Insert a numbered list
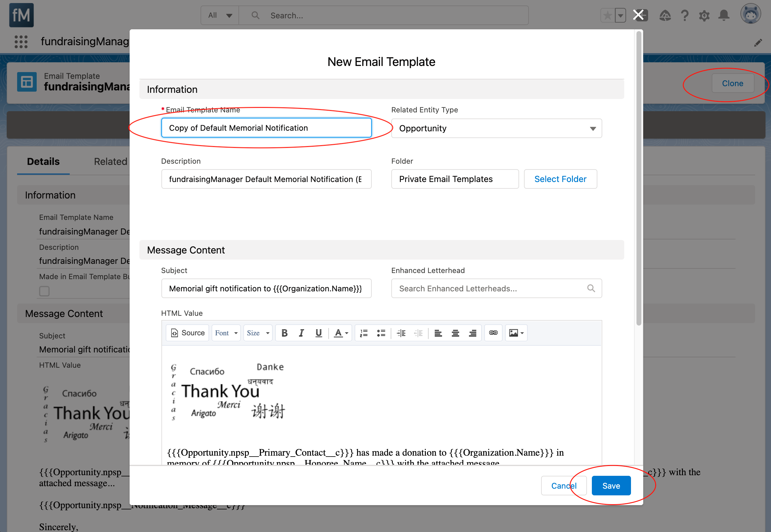 [x=364, y=333]
